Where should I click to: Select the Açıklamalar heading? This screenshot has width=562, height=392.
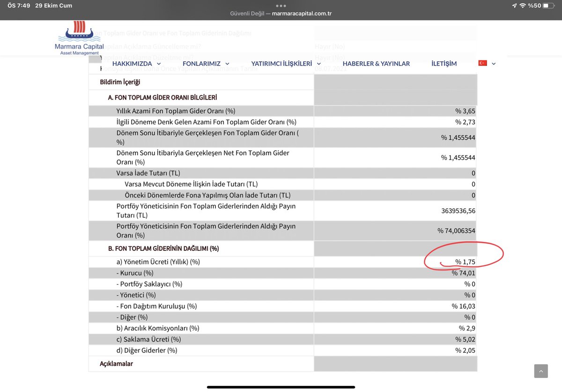point(117,363)
